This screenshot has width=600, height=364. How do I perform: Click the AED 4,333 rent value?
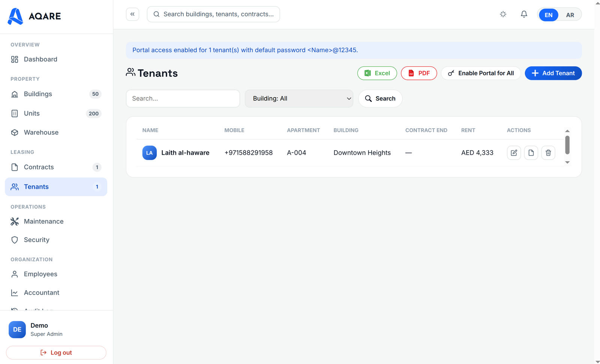click(x=477, y=153)
